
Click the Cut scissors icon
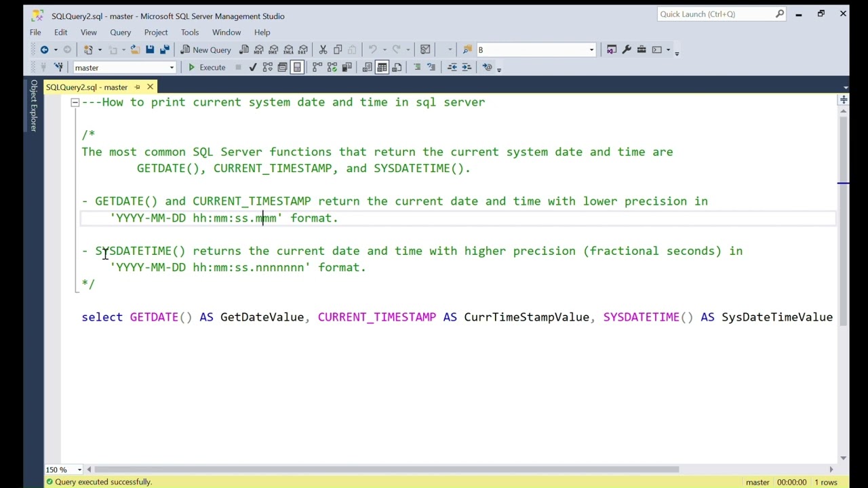323,49
